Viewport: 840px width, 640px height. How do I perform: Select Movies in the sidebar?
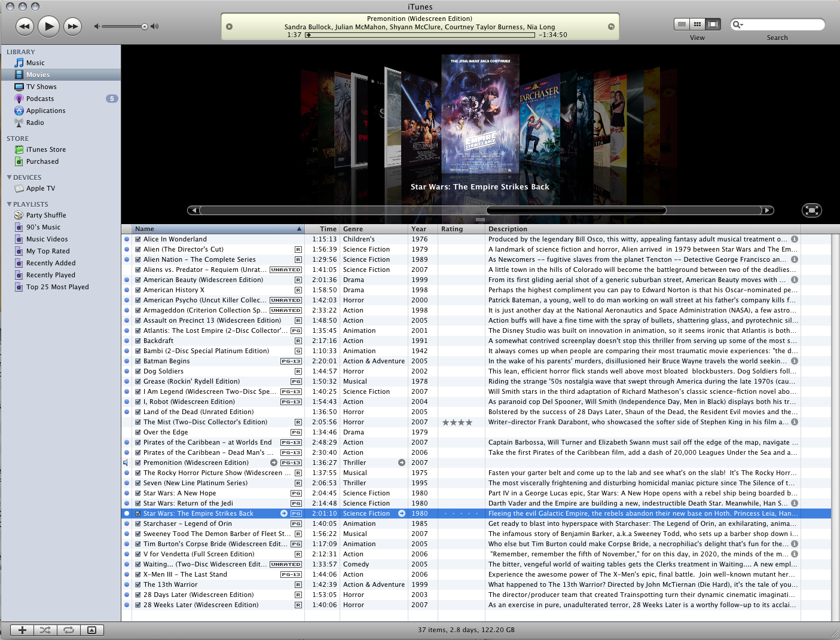pos(60,75)
